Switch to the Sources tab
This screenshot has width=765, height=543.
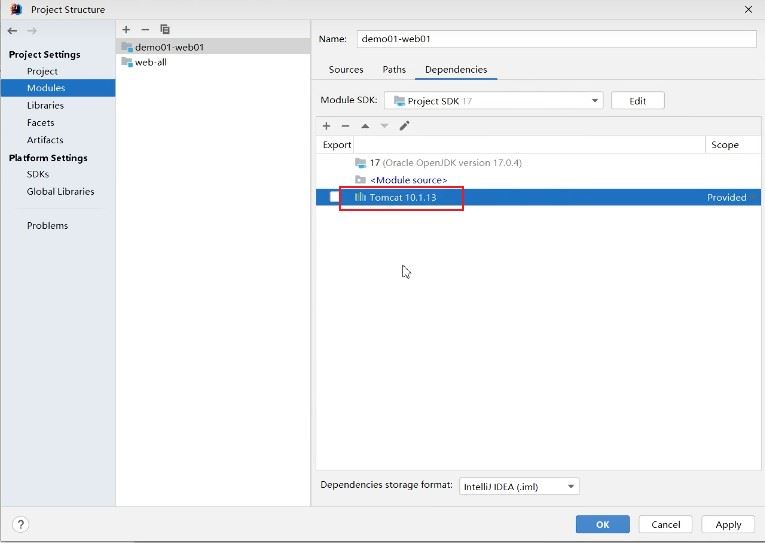346,70
